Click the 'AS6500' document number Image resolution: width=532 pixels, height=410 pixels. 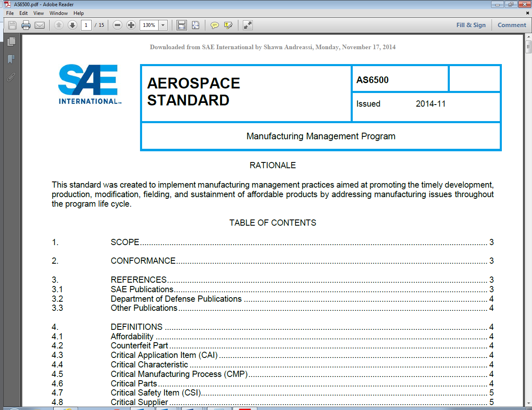tap(373, 80)
